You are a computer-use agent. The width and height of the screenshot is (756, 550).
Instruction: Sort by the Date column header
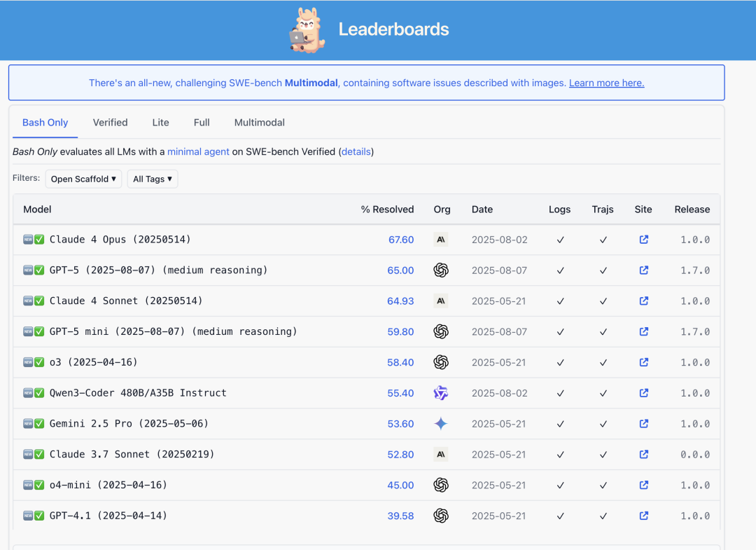(x=482, y=209)
